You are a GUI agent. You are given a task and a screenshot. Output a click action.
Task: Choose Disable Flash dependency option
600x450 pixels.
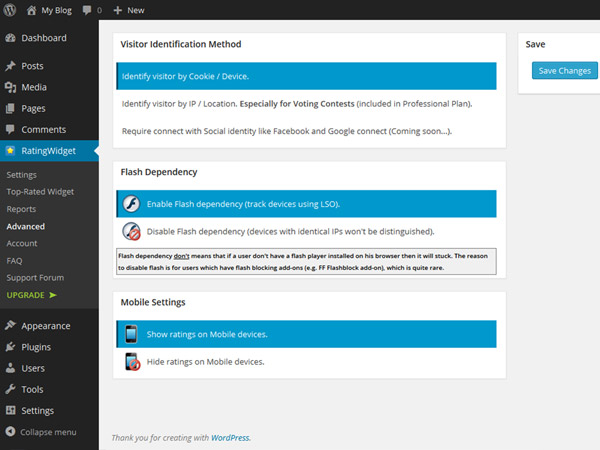306,231
